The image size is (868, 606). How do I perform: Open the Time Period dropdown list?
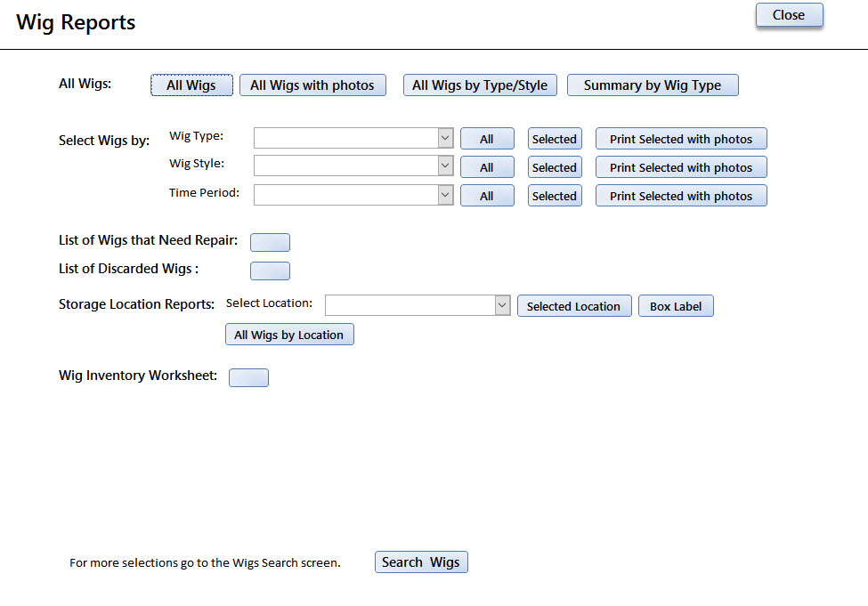click(x=446, y=195)
